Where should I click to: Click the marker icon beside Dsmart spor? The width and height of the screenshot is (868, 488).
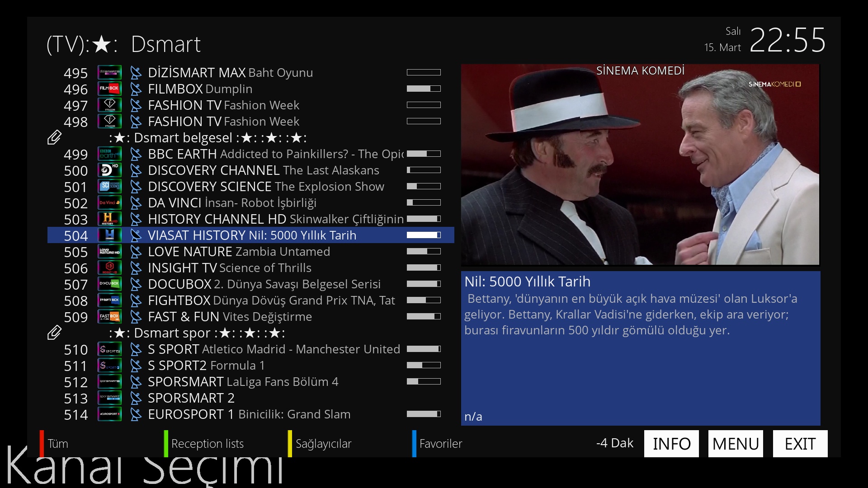tap(54, 333)
